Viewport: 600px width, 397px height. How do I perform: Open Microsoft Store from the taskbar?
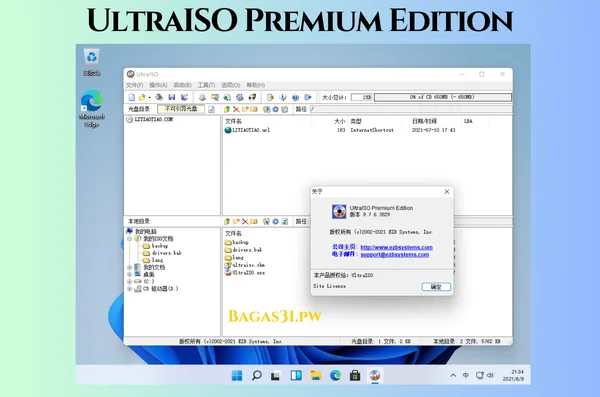(x=355, y=376)
